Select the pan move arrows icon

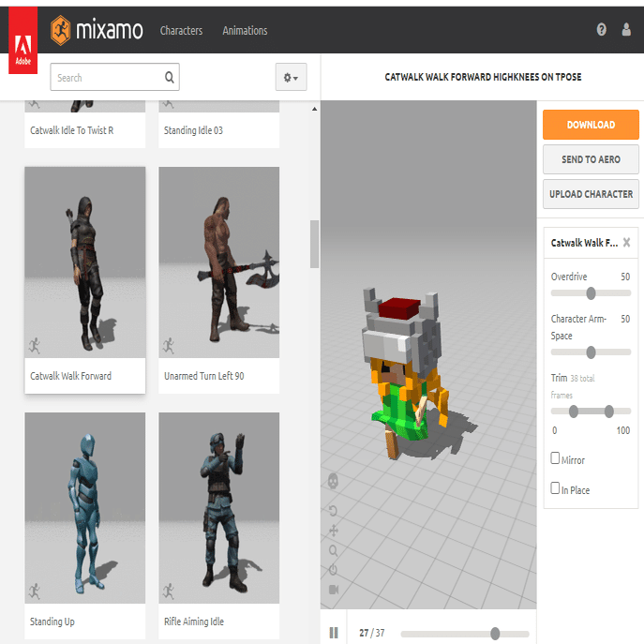(333, 531)
